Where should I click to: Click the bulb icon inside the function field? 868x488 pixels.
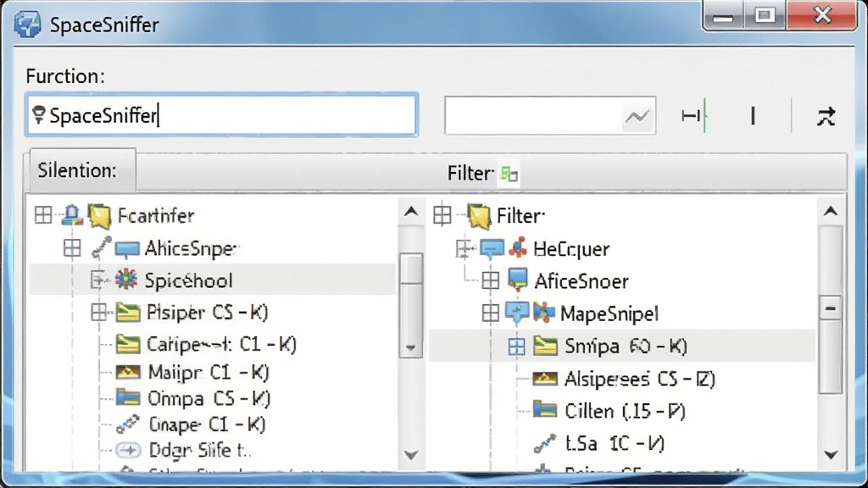[38, 114]
